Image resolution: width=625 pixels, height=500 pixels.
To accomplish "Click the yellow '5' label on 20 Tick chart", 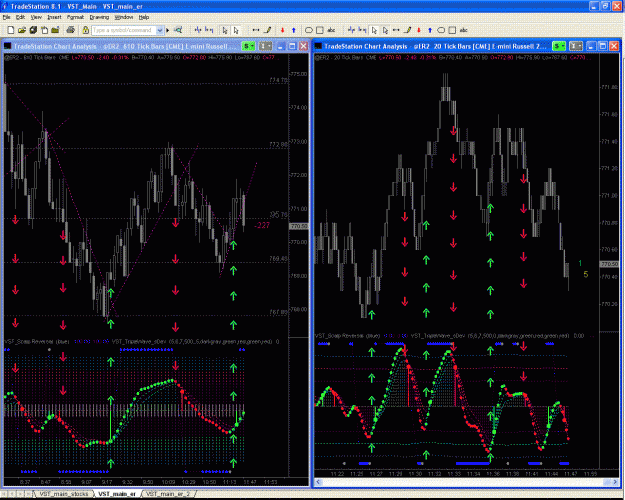I will [586, 274].
